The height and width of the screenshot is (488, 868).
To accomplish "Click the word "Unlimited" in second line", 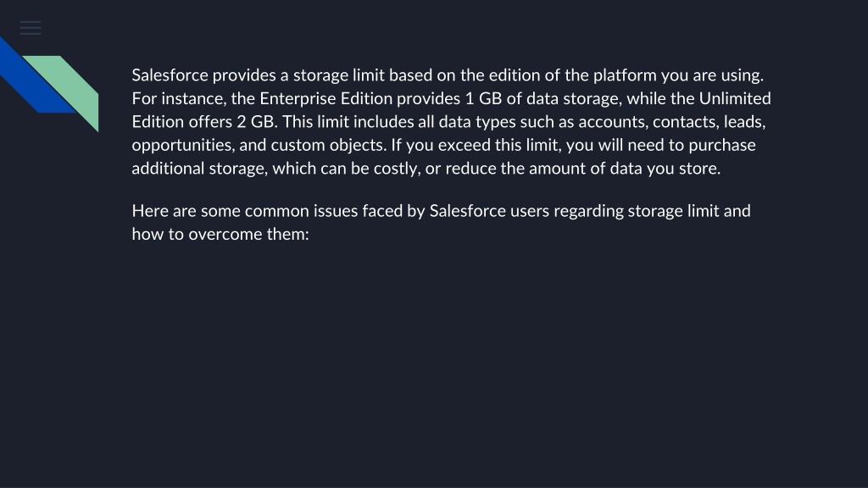I will [735, 98].
